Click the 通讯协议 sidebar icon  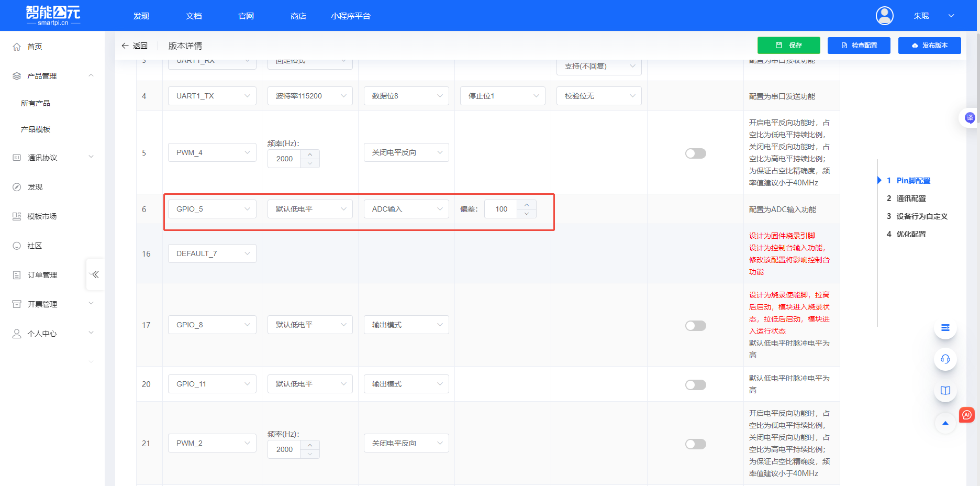click(x=16, y=157)
